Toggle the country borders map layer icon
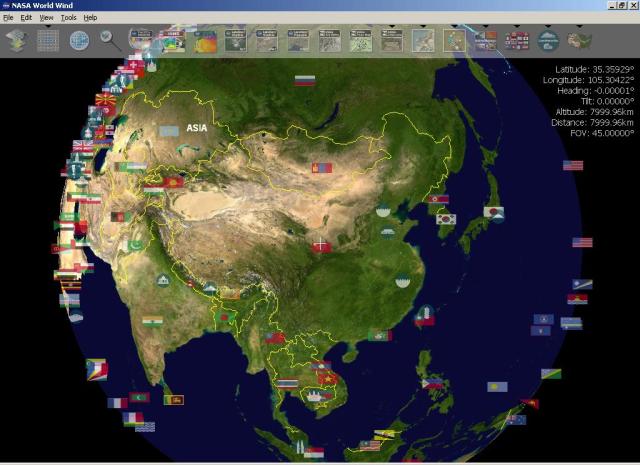The image size is (640, 465). (579, 40)
